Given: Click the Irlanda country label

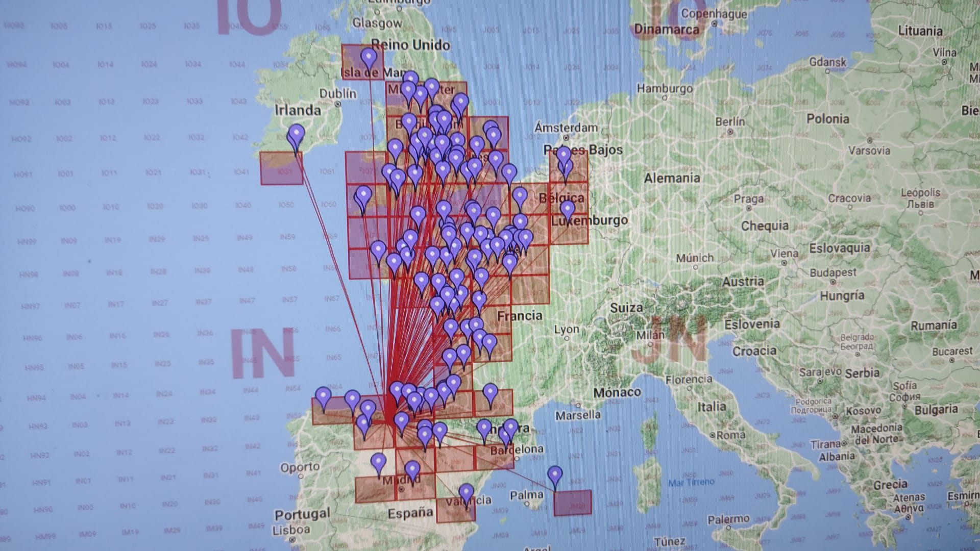Looking at the screenshot, I should [x=298, y=110].
